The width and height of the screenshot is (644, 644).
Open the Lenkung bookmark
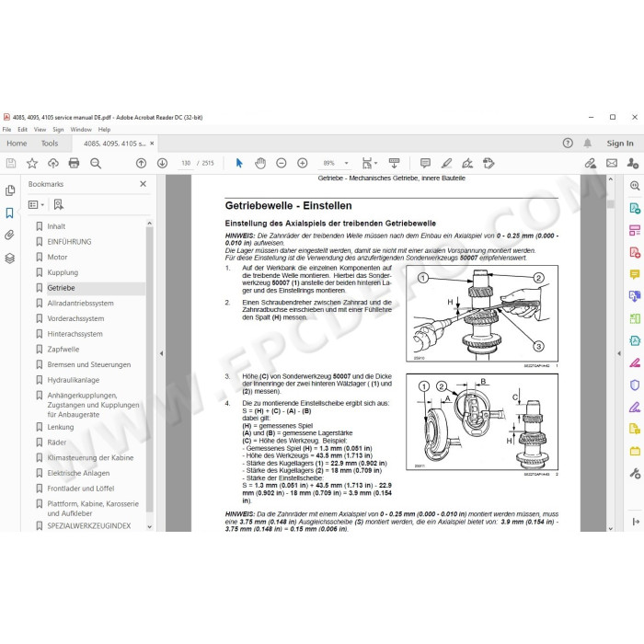(x=61, y=427)
